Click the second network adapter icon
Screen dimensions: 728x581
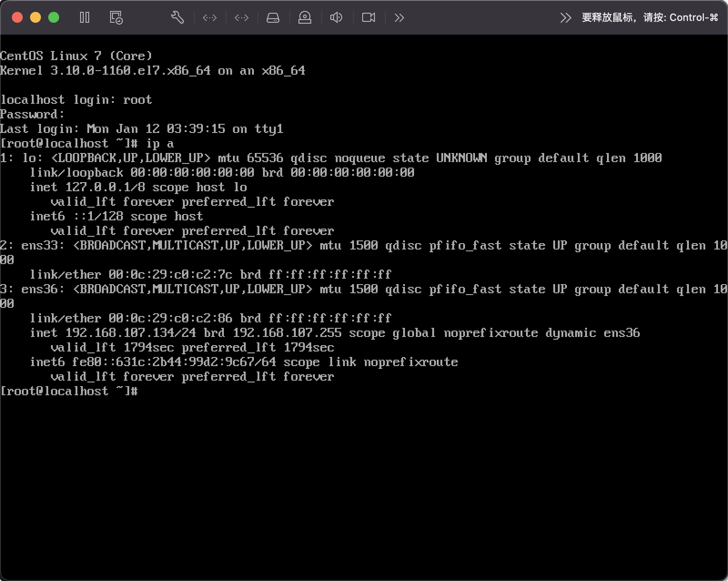242,18
